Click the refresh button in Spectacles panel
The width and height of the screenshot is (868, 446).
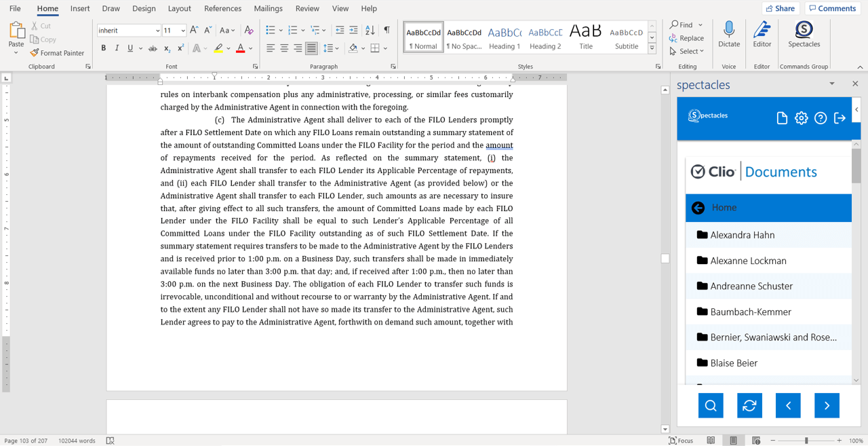(x=749, y=405)
